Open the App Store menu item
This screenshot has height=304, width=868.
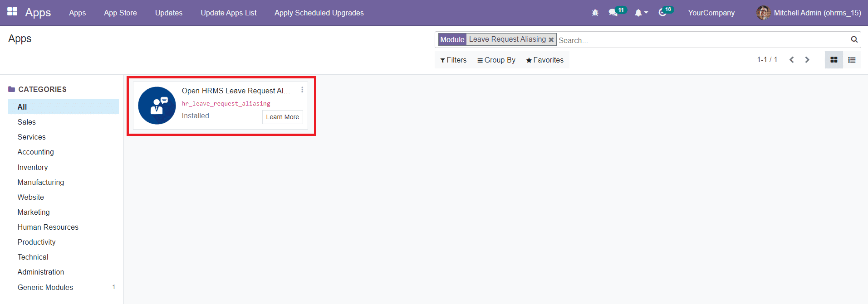(120, 13)
